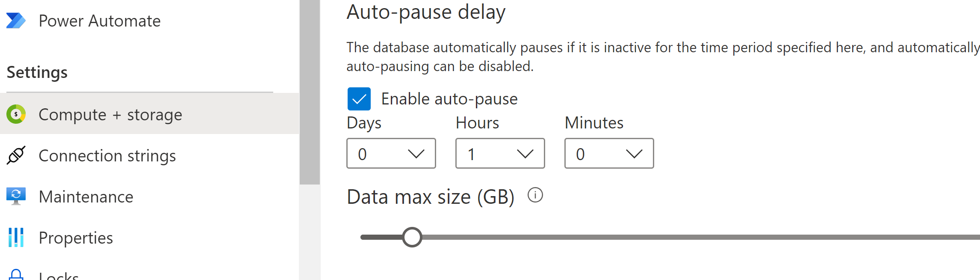Click the sidebar vertical scrollbar thumb
980x280 pixels.
point(310,92)
